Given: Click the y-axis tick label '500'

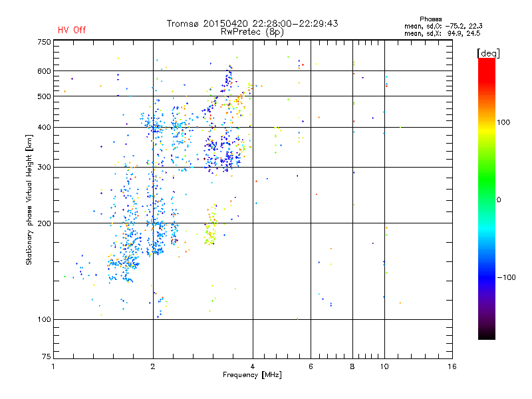Looking at the screenshot, I should pos(44,96).
